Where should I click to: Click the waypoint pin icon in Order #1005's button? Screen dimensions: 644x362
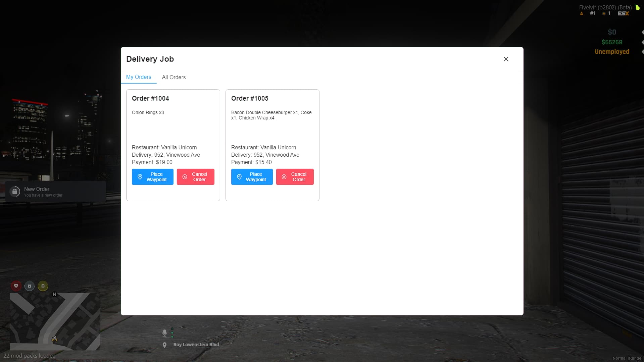(239, 177)
